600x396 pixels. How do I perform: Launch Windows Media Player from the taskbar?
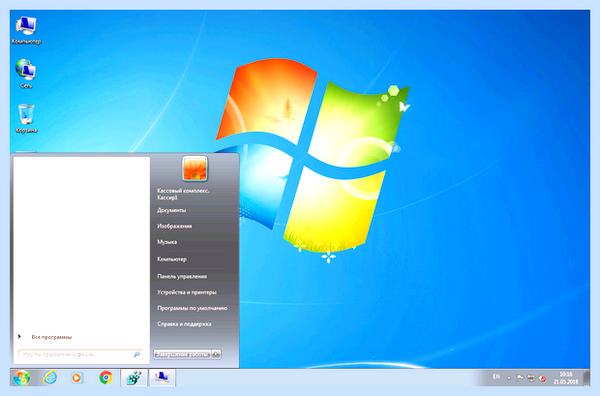click(77, 378)
